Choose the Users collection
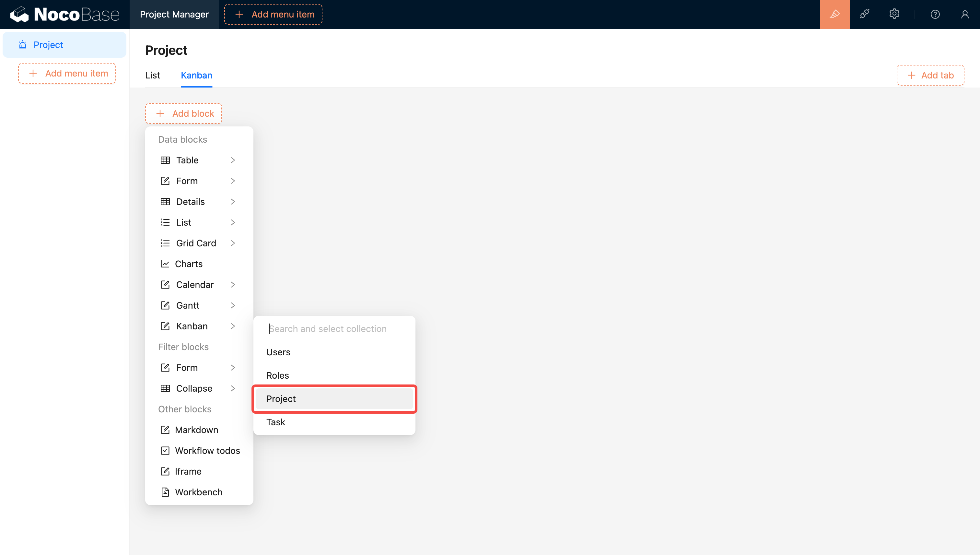The height and width of the screenshot is (555, 980). point(334,352)
